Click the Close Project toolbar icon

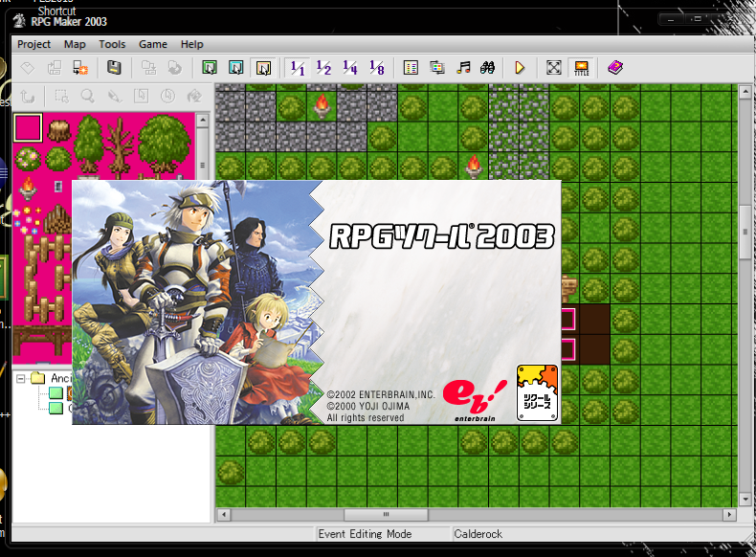coord(80,68)
